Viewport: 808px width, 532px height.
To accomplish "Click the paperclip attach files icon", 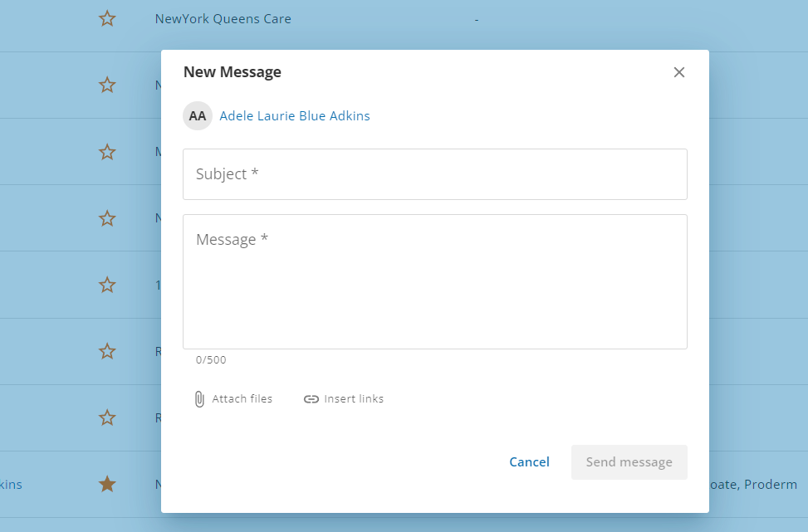I will tap(199, 399).
